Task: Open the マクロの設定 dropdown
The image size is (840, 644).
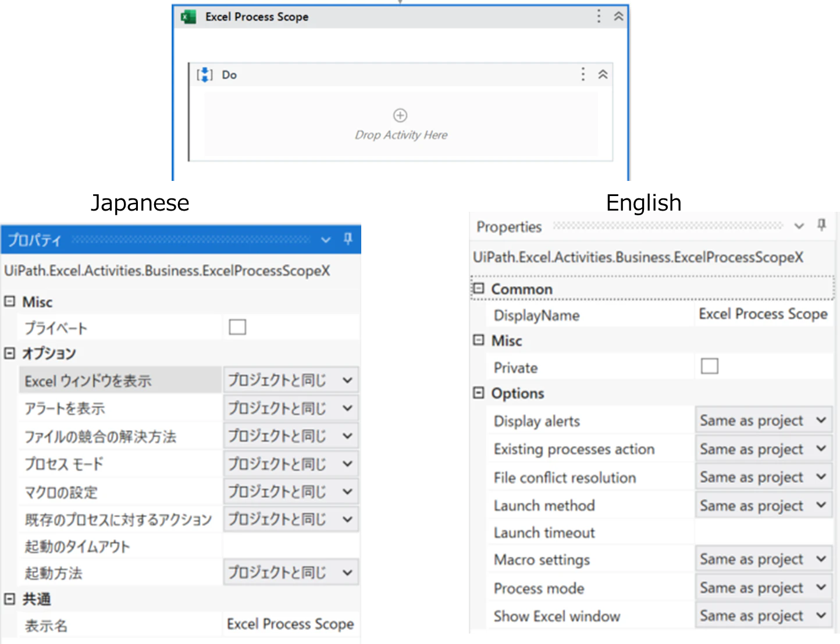Action: click(x=291, y=492)
